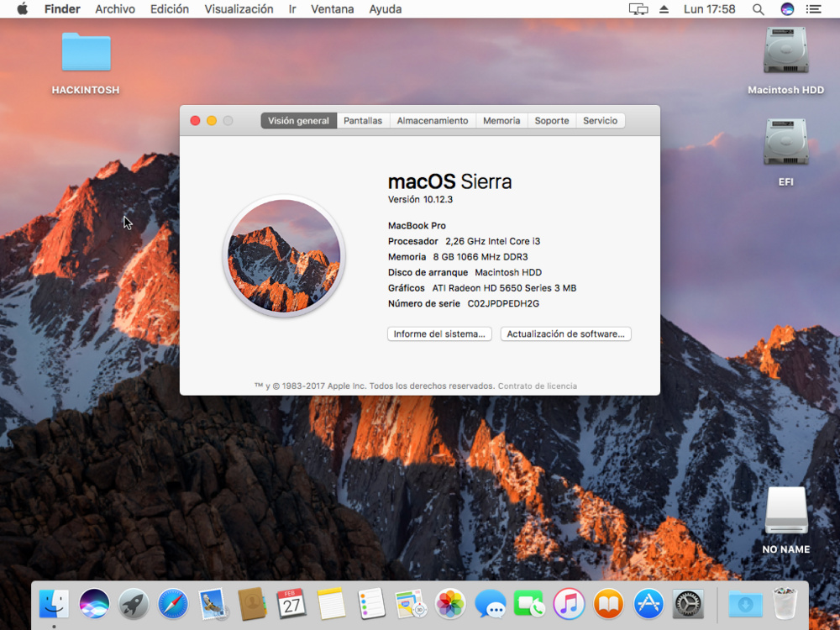This screenshot has width=840, height=630.
Task: Open the Ir menu
Action: (x=292, y=9)
